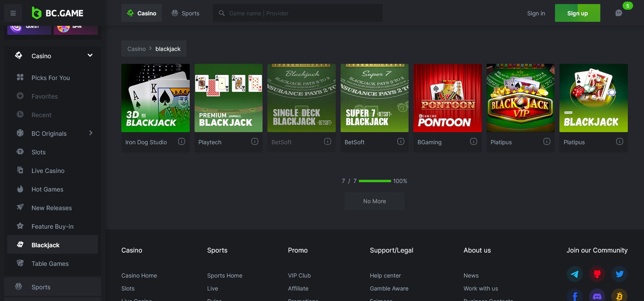644x301 pixels.
Task: Click Casino in the breadcrumb
Action: [x=136, y=49]
